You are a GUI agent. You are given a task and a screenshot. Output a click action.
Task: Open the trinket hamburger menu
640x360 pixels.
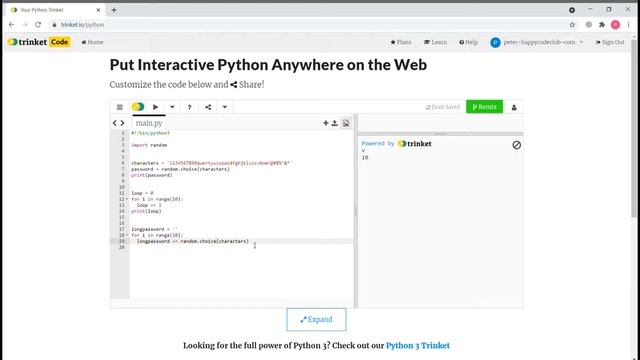pyautogui.click(x=120, y=107)
